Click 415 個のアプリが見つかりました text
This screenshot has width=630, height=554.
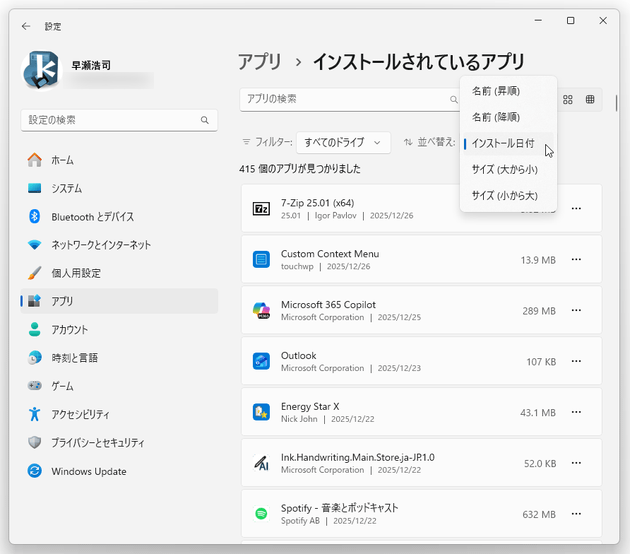(300, 169)
